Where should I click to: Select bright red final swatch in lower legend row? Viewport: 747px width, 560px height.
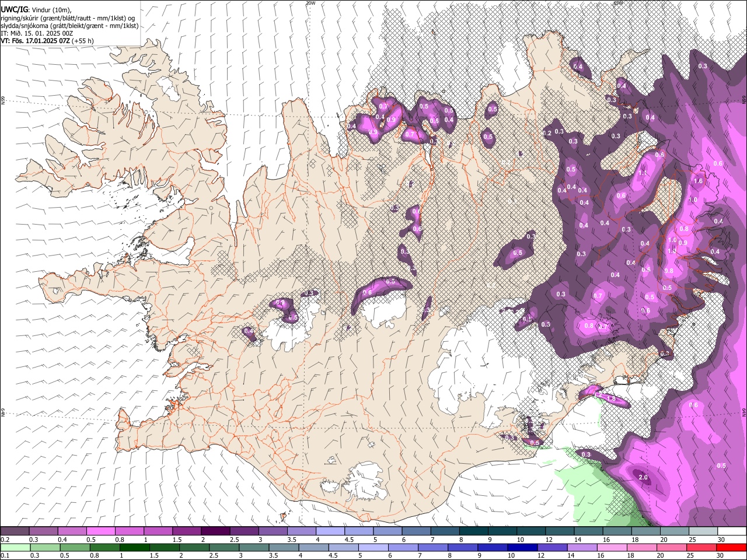732,547
